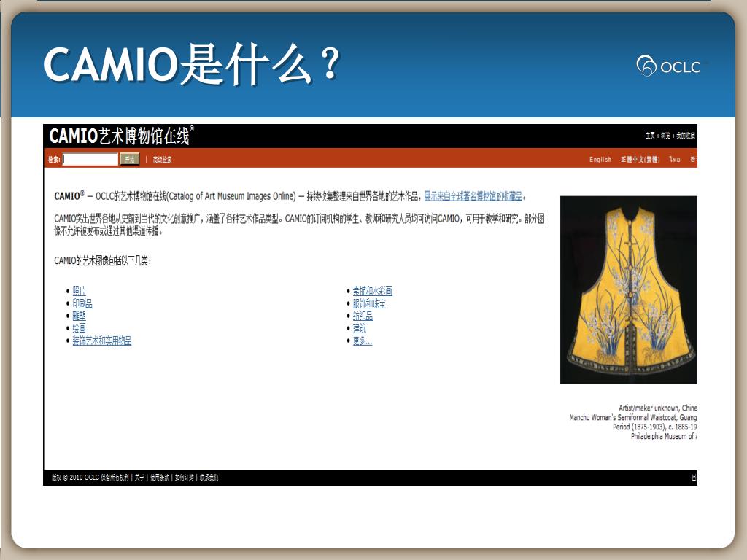Open the 服饰和珠宝 category link
Viewport: 747px width, 560px height.
[x=369, y=303]
